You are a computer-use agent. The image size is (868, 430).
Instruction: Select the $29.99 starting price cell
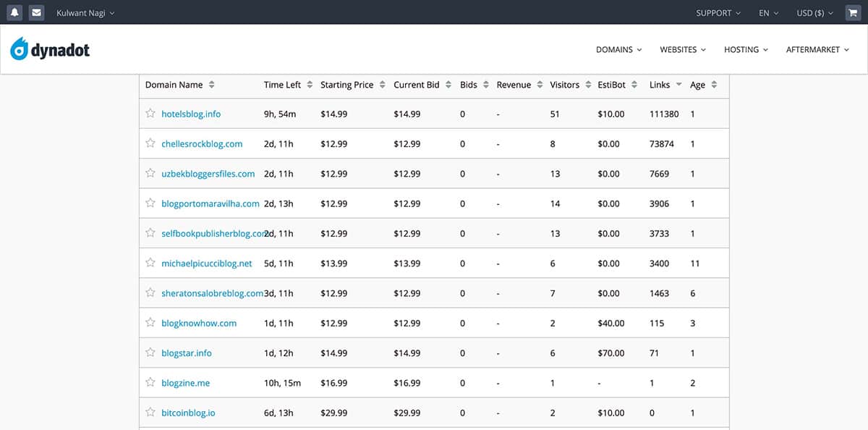click(x=333, y=413)
